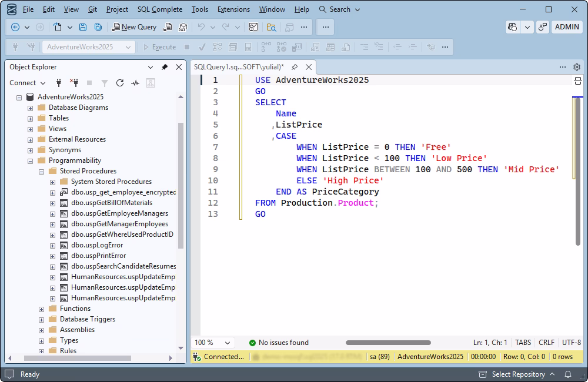Open the Object Explorer window options arrow
Screen dimensions: 588x382
[151, 68]
